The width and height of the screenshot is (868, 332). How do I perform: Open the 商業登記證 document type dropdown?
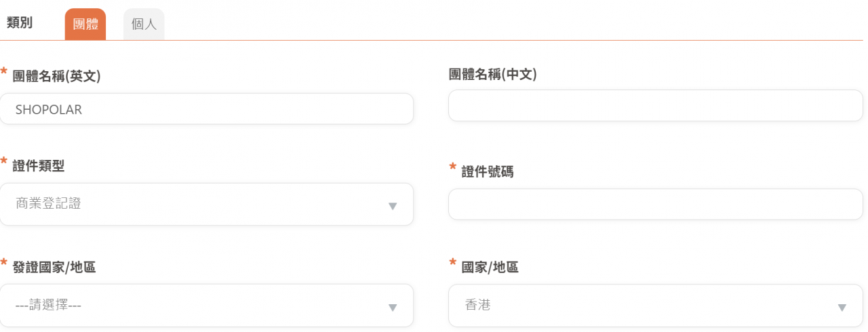coord(203,204)
